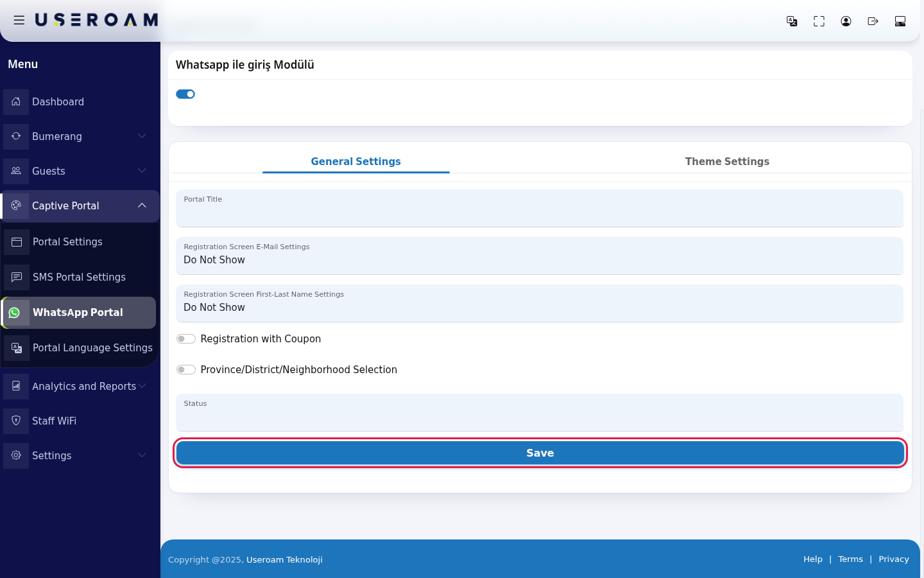924x578 pixels.
Task: Open SMS Portal Settings menu item
Action: 79,277
